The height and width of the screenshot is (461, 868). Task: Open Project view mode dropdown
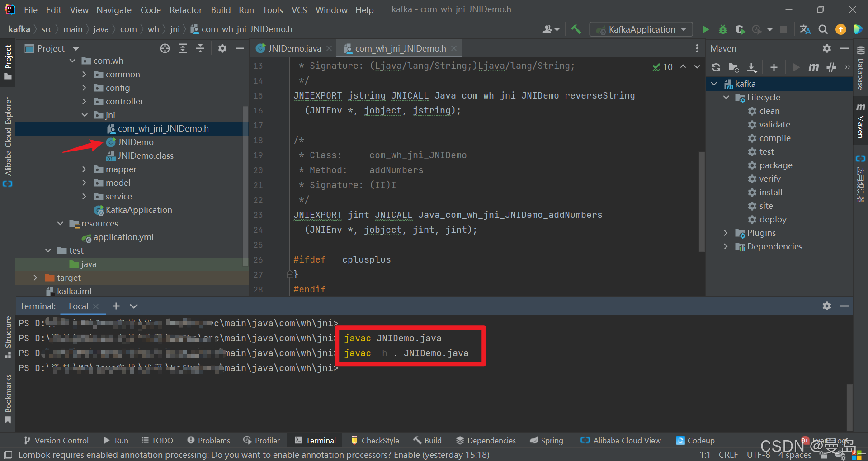[76, 48]
